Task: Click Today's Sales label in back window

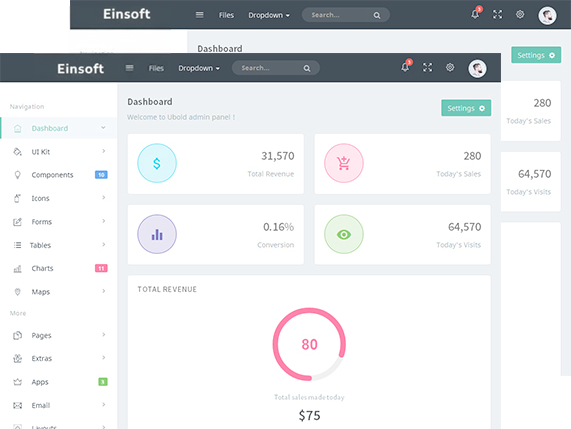Action: (x=528, y=121)
